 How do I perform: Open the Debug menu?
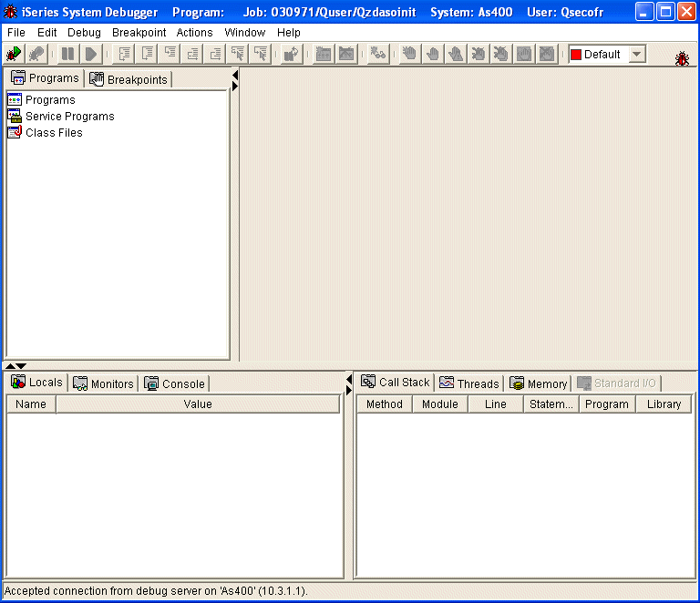[x=84, y=33]
